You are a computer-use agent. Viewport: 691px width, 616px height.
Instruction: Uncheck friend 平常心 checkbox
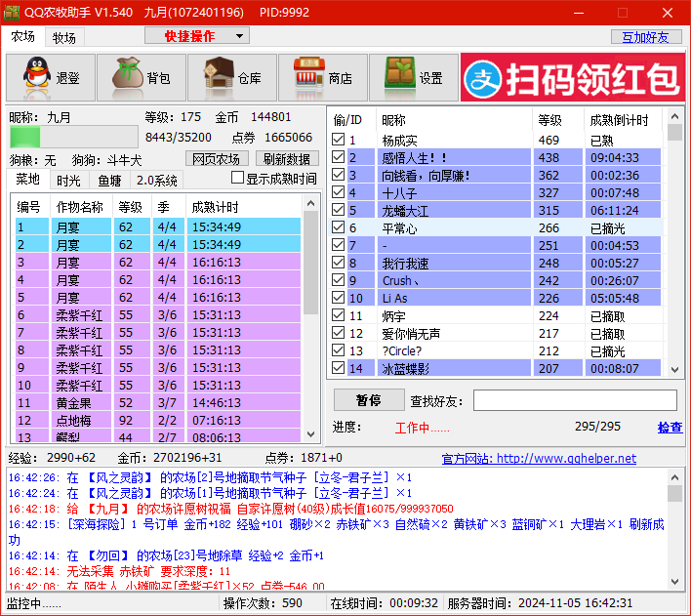[x=339, y=227]
